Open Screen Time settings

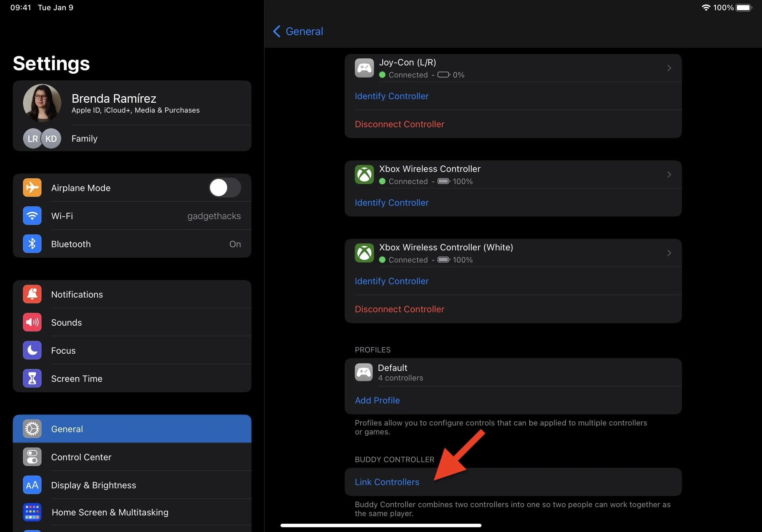coord(132,379)
